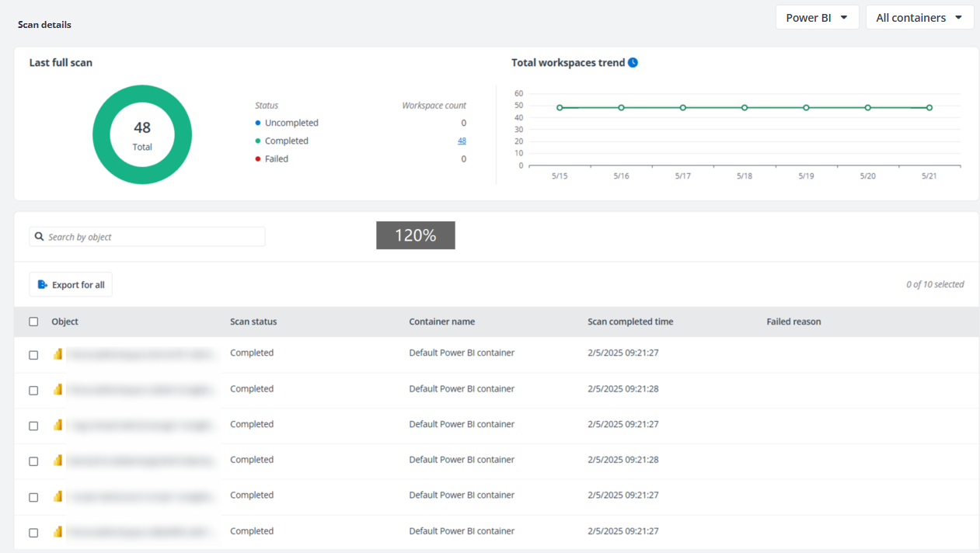This screenshot has height=553, width=980.
Task: Click the export icon on Export for all
Action: tap(43, 285)
